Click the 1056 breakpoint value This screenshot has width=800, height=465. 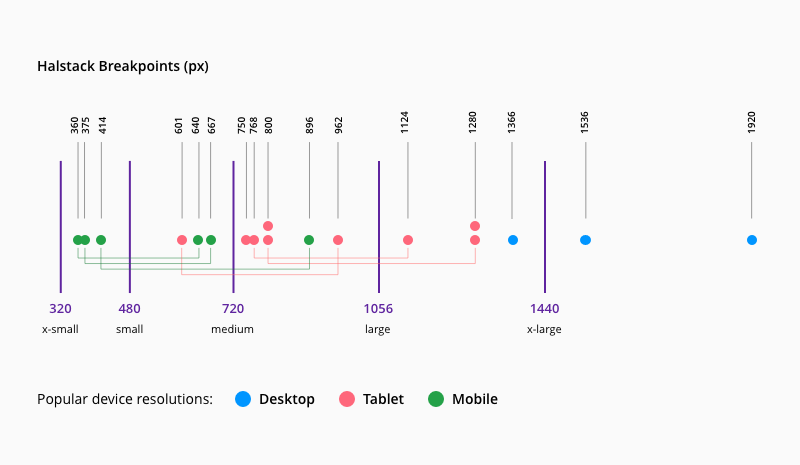point(378,309)
